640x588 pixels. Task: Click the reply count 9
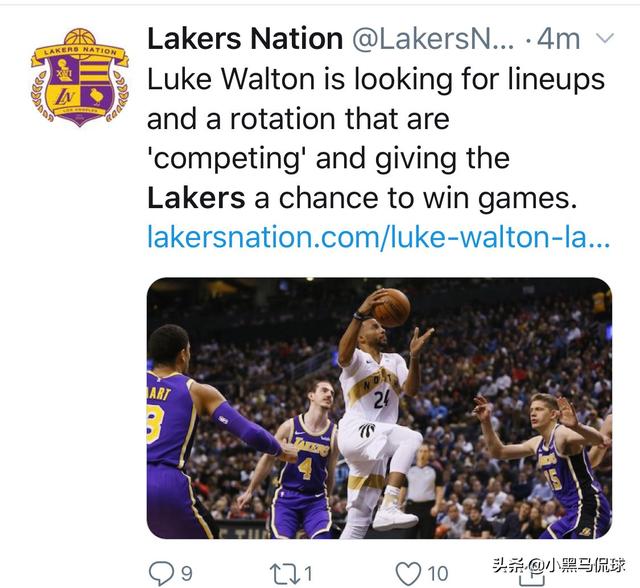coord(187,574)
